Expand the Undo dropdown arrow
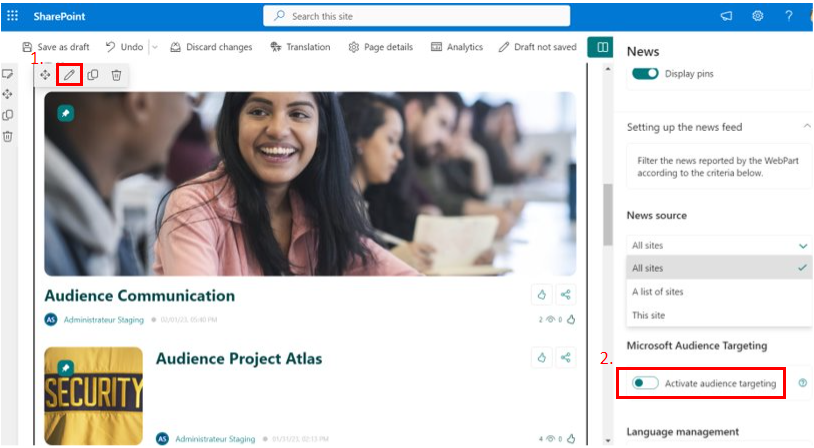Viewport: 814px width, 448px height. point(155,47)
